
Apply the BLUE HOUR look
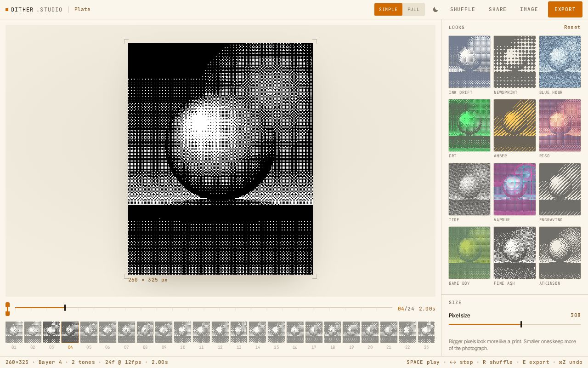(x=560, y=62)
